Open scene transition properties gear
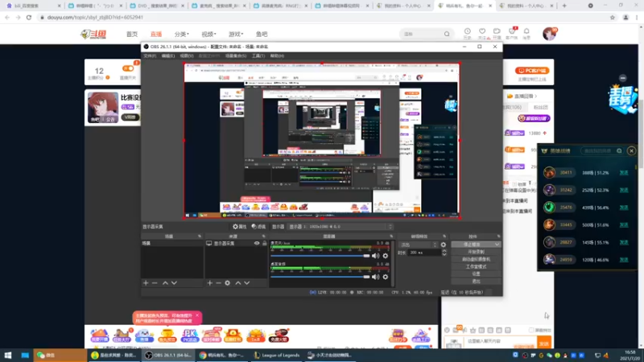 coord(444,245)
